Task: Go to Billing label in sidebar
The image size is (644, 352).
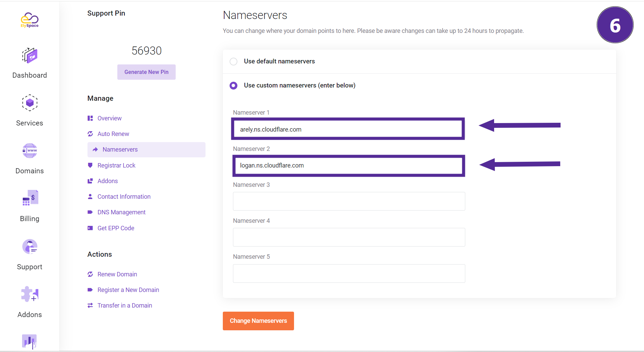Action: pyautogui.click(x=30, y=219)
